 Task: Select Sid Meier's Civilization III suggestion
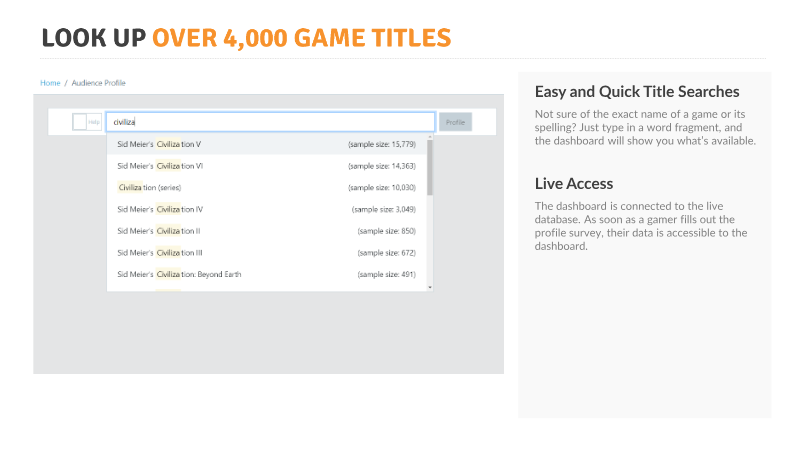click(x=267, y=253)
